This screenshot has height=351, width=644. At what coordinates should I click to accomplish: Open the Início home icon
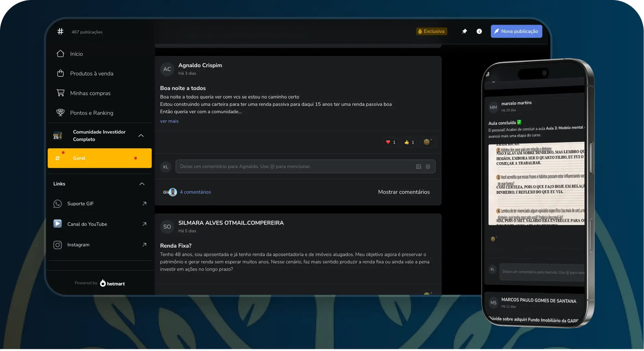click(x=61, y=54)
